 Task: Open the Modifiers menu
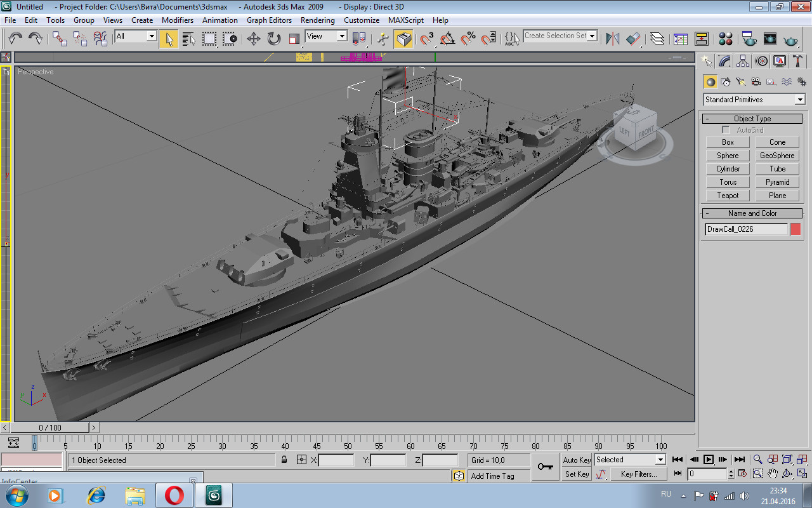[x=177, y=20]
